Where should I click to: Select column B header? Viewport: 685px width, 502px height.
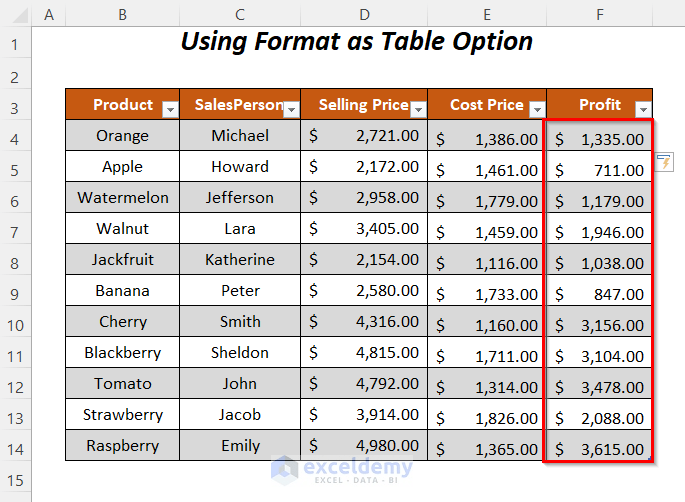click(x=123, y=14)
